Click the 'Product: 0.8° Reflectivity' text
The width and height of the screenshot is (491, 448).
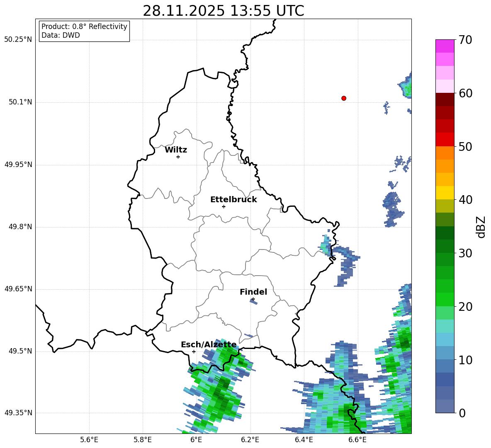(84, 27)
